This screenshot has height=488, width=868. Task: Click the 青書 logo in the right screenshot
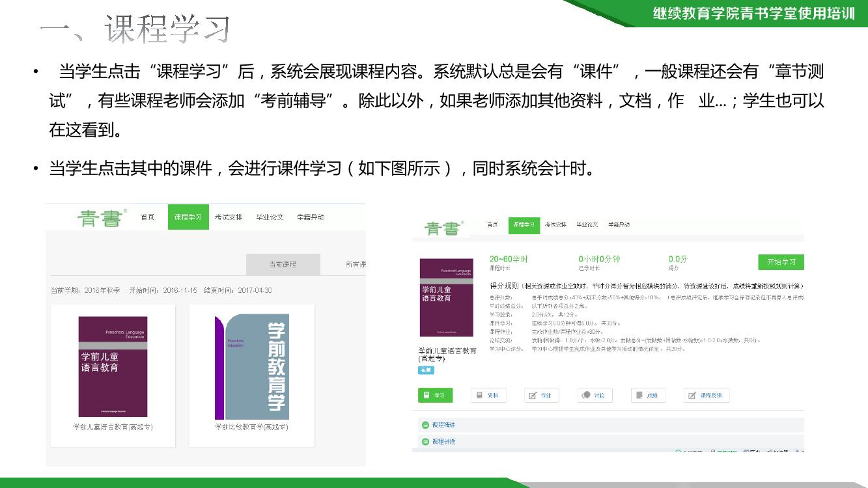tap(443, 228)
